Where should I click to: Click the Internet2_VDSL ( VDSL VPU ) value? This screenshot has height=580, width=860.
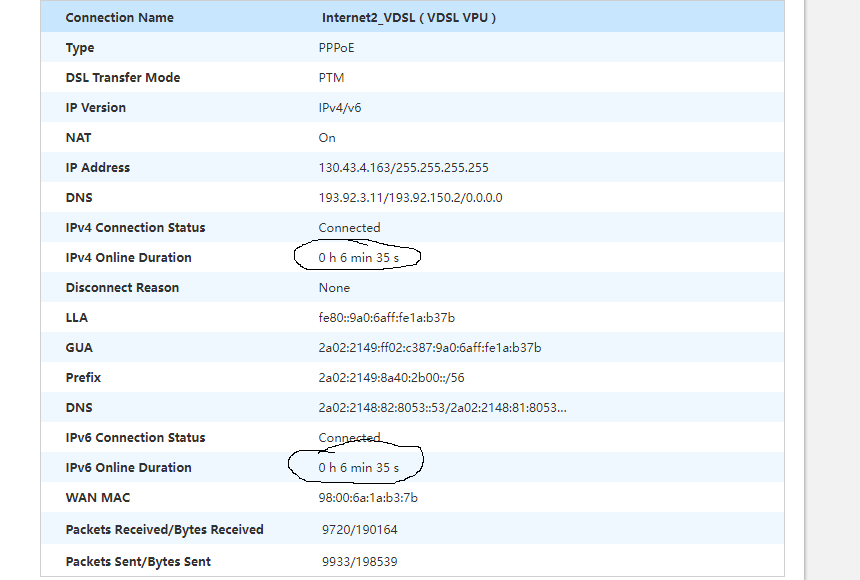click(x=409, y=18)
